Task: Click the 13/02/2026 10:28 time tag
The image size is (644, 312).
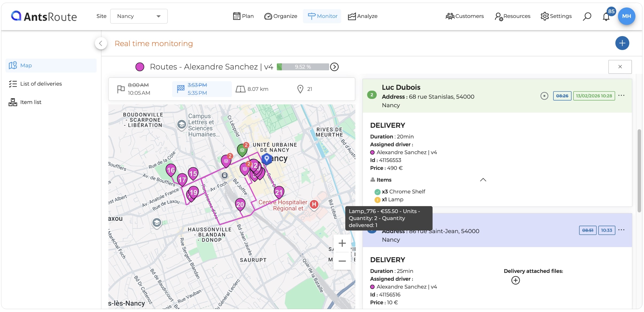Action: 594,96
